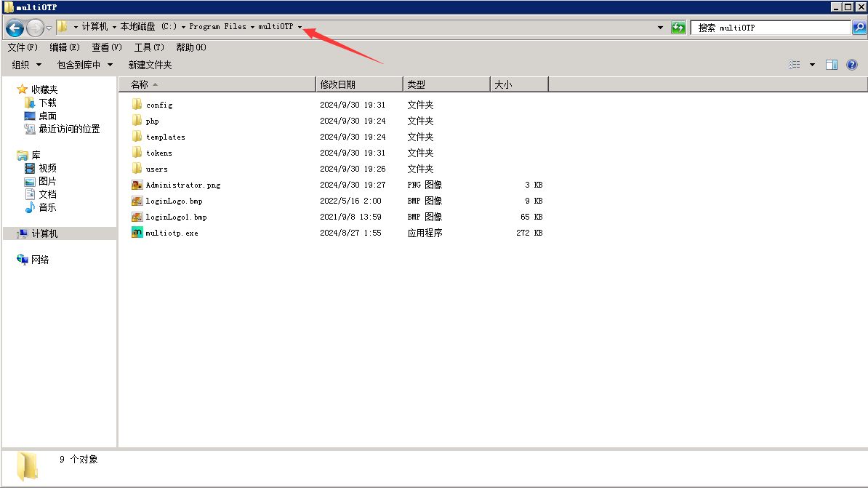This screenshot has width=868, height=488.
Task: Click the 搜索 multiOTP search box
Action: (771, 27)
